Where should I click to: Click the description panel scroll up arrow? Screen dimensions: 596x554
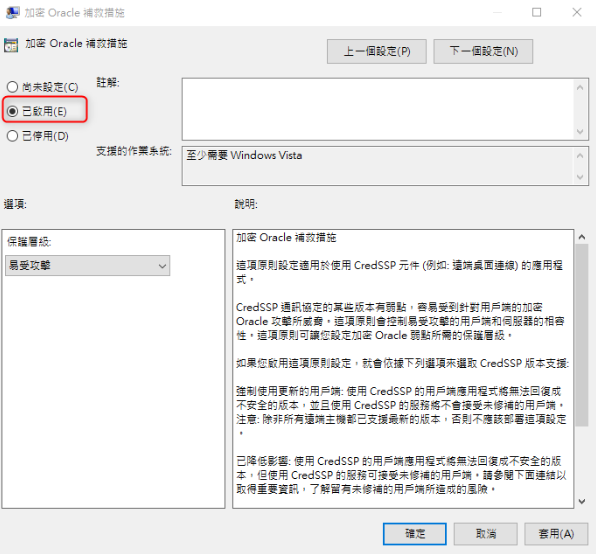click(x=582, y=237)
